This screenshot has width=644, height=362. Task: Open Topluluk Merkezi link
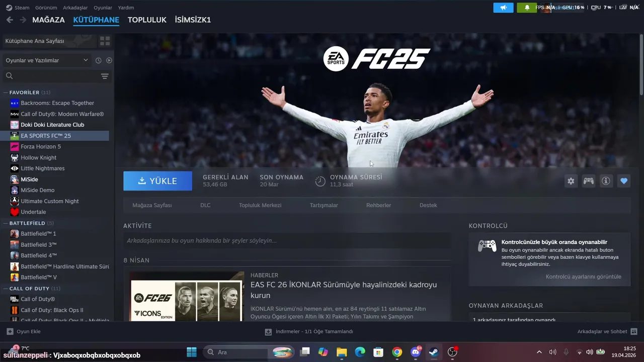tap(260, 205)
